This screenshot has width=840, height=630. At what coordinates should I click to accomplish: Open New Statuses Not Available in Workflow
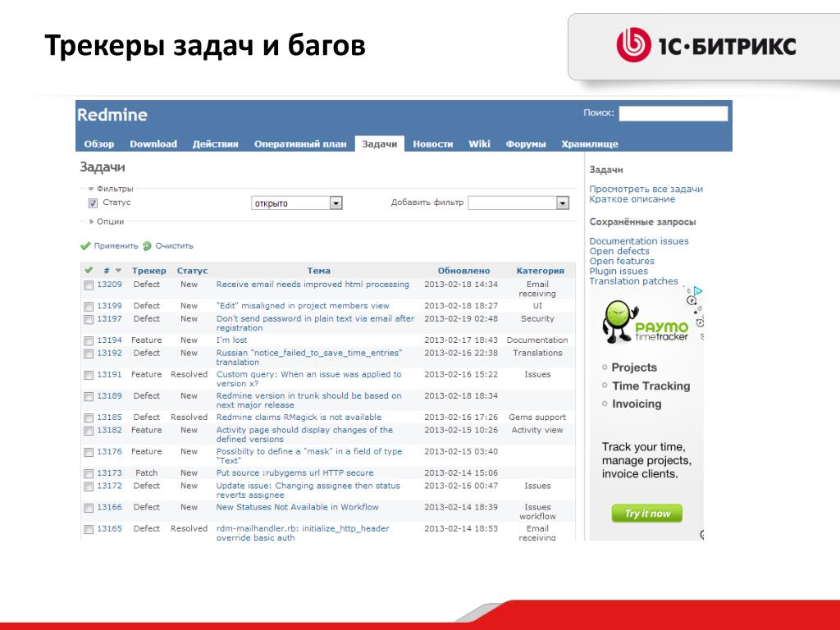click(297, 507)
